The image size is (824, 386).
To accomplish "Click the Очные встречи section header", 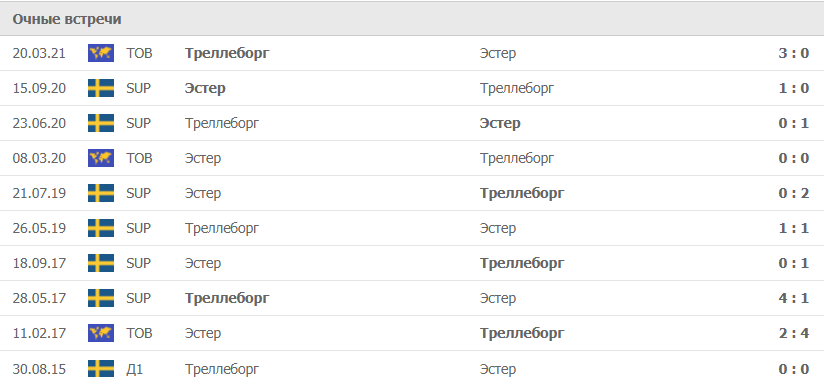I will click(67, 19).
